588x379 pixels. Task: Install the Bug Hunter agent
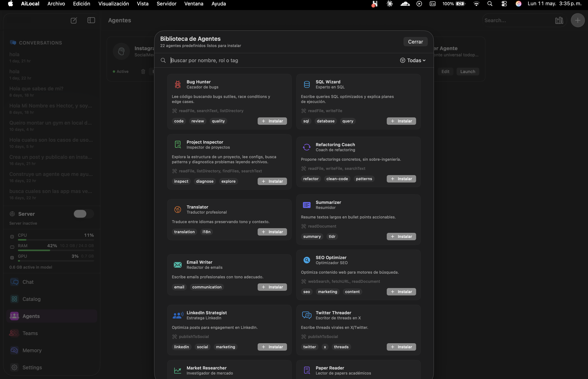click(272, 121)
